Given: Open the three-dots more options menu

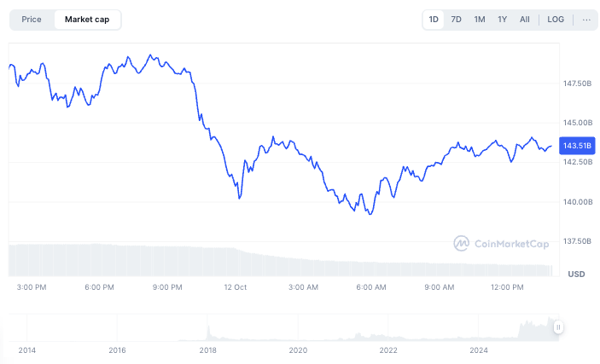Looking at the screenshot, I should (x=586, y=20).
